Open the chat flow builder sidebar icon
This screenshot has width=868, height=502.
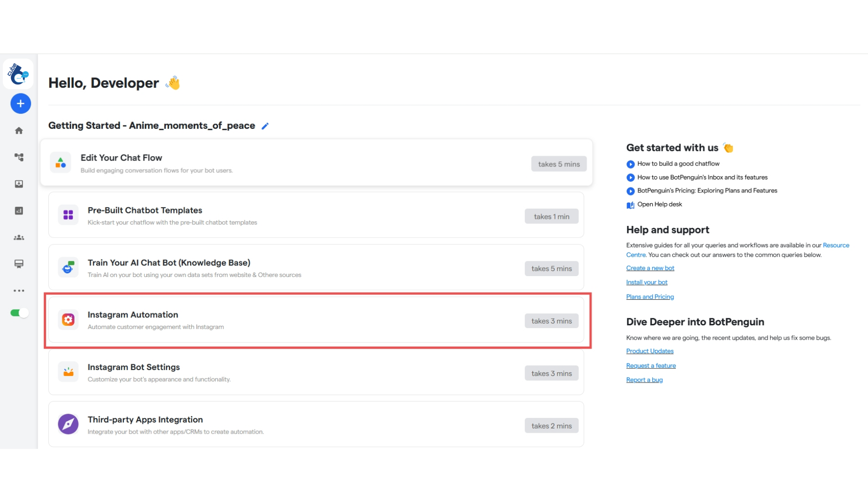point(19,157)
